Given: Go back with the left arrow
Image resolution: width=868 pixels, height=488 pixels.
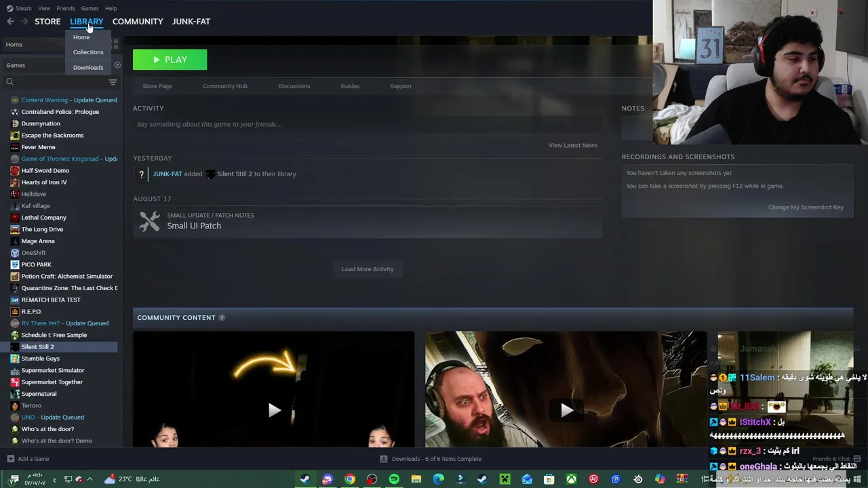Looking at the screenshot, I should coord(10,22).
